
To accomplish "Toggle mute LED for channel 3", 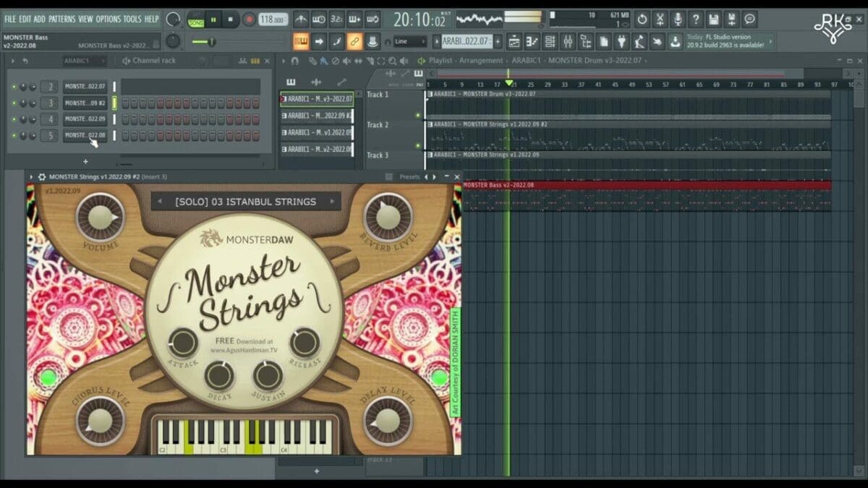I will (14, 103).
